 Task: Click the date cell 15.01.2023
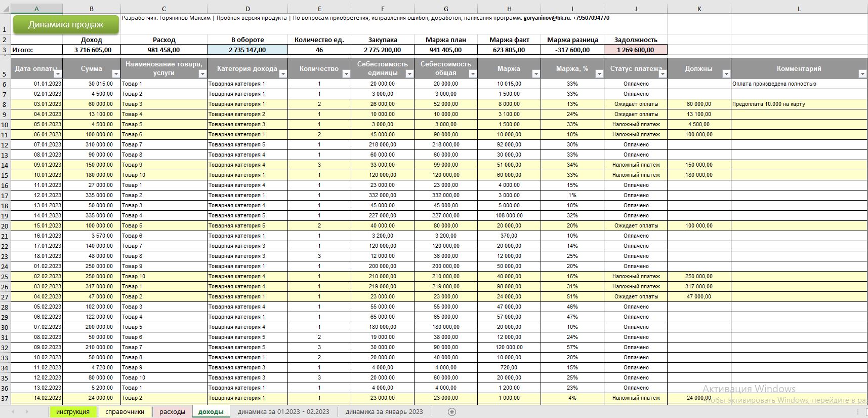[36, 225]
